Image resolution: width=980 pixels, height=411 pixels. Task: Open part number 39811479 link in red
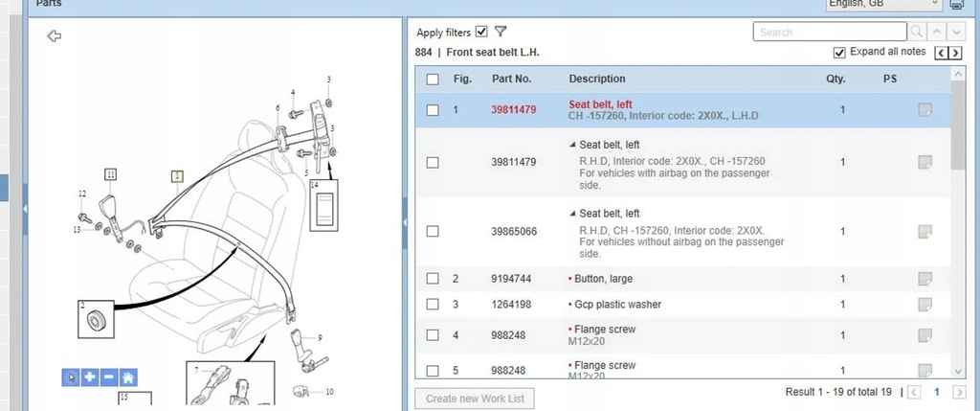[x=513, y=110]
